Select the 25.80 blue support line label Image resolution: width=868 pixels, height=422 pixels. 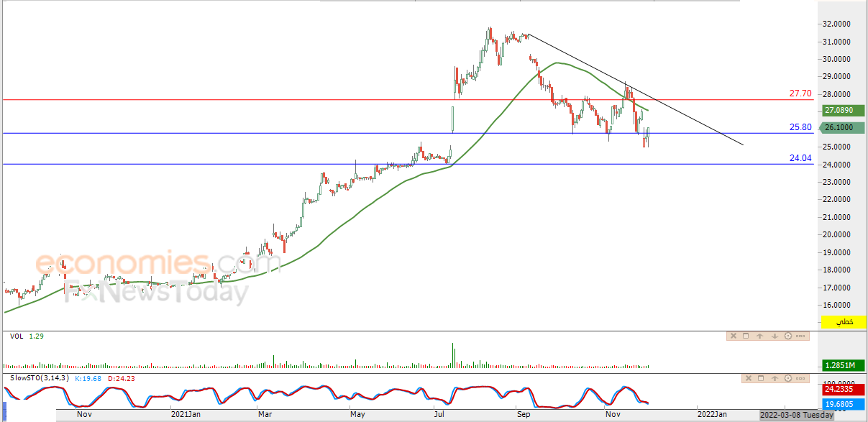click(800, 127)
